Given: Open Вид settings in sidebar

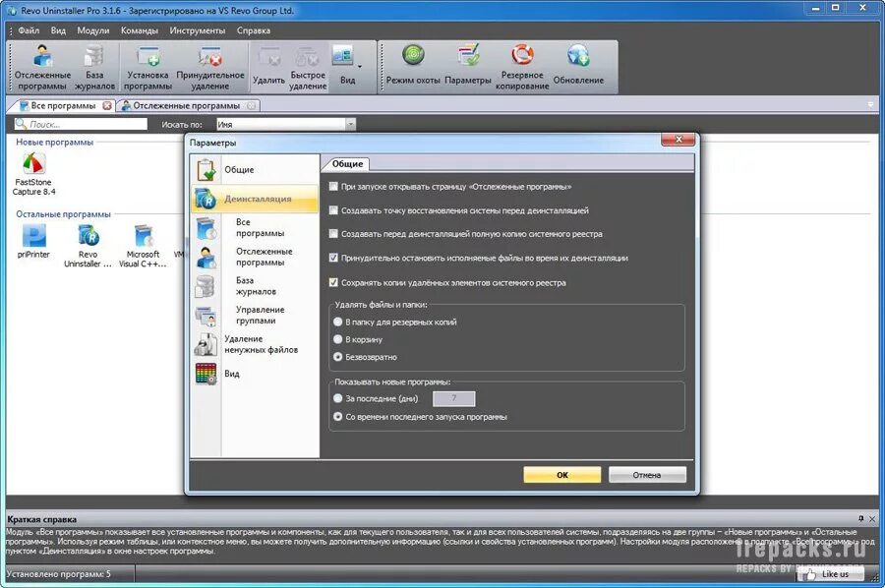Looking at the screenshot, I should pyautogui.click(x=255, y=374).
